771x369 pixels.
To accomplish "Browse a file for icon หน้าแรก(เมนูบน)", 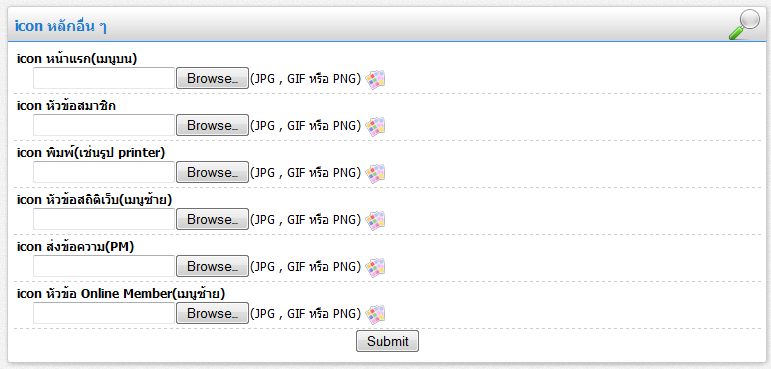I will tap(212, 78).
